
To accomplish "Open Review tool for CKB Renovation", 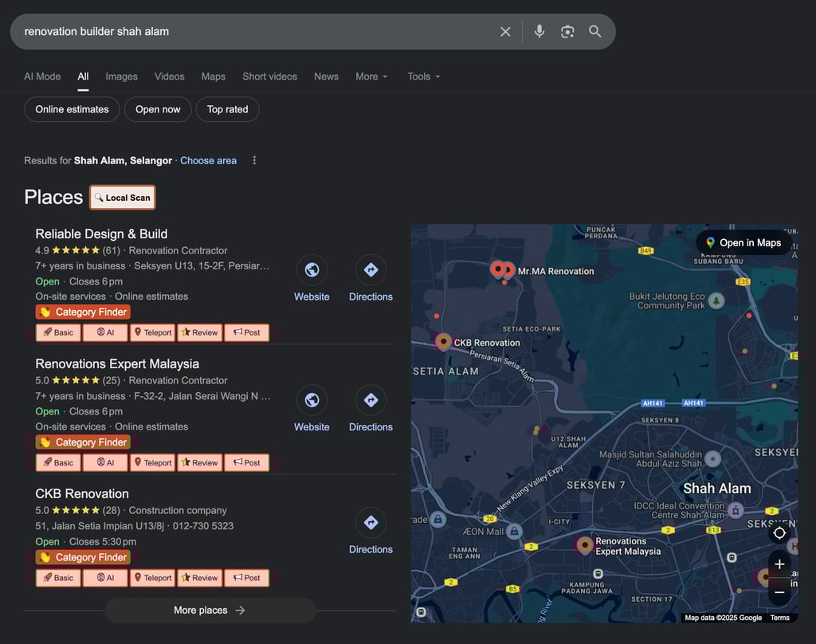I will pos(200,578).
